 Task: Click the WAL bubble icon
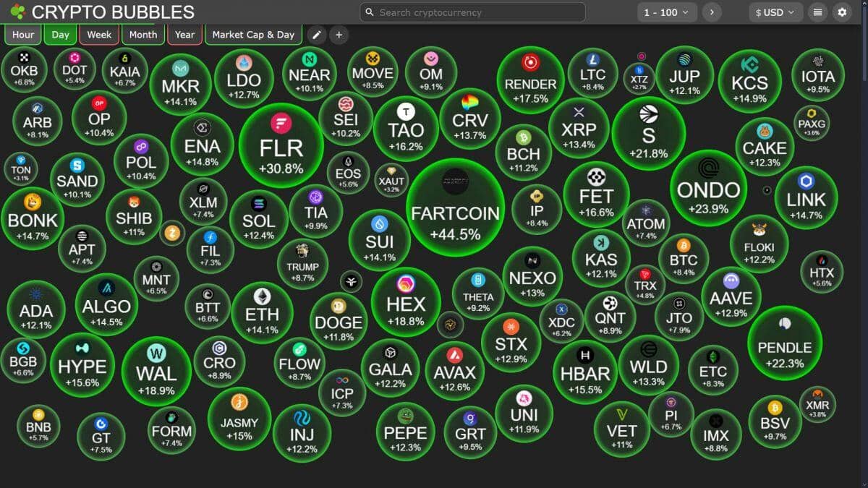[156, 354]
